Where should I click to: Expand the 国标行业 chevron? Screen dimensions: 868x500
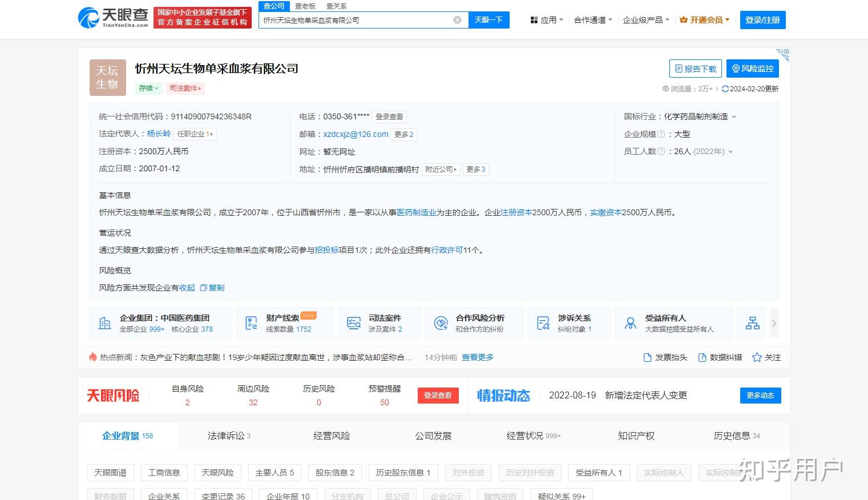pyautogui.click(x=734, y=117)
